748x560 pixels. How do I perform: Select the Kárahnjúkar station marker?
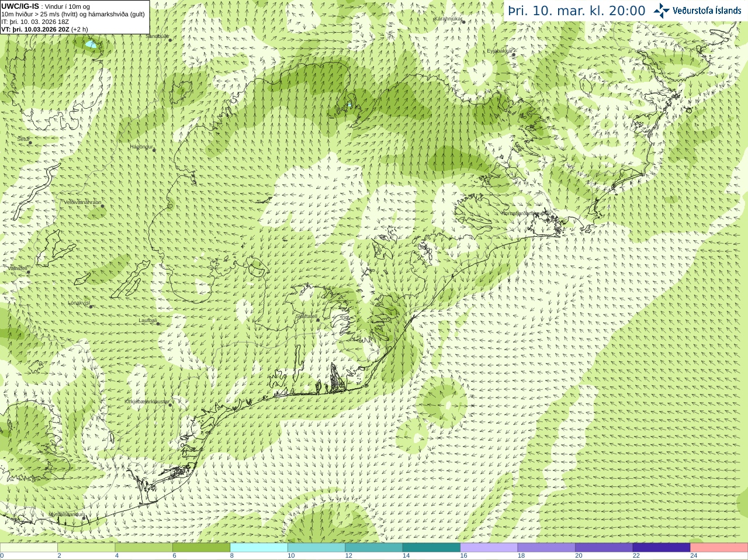(x=463, y=22)
